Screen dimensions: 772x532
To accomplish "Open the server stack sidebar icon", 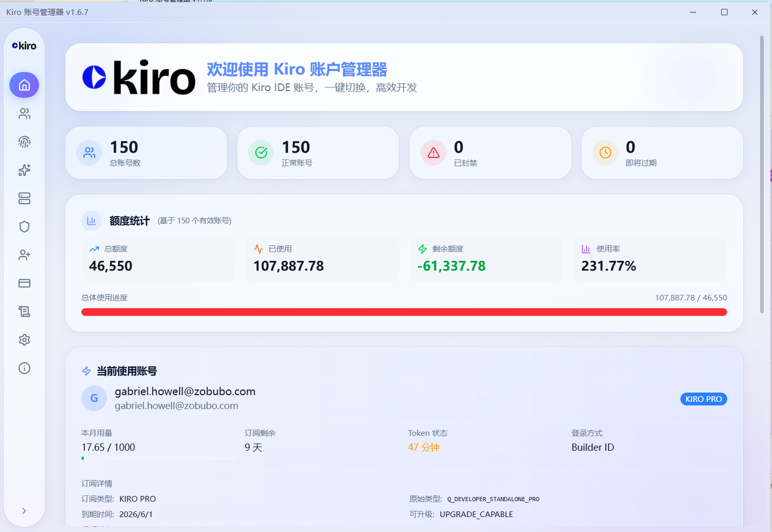I will (x=24, y=198).
